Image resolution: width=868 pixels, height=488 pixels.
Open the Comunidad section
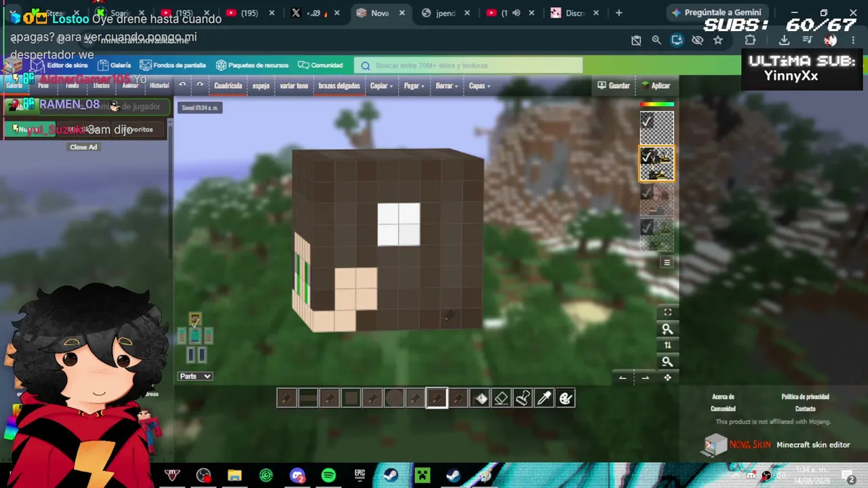click(321, 65)
